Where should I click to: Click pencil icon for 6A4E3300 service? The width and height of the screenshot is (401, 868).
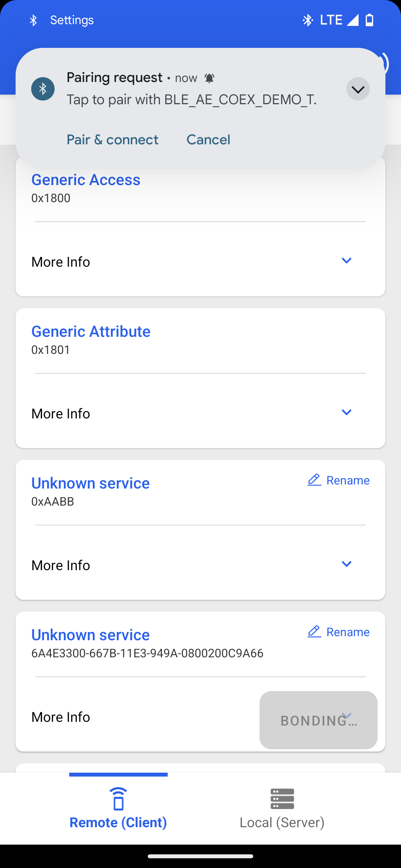pyautogui.click(x=314, y=632)
